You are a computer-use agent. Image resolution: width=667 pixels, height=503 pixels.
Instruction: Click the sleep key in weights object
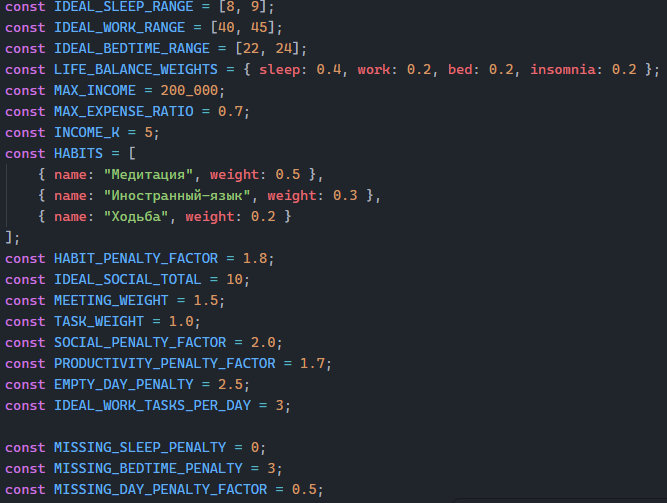point(279,69)
